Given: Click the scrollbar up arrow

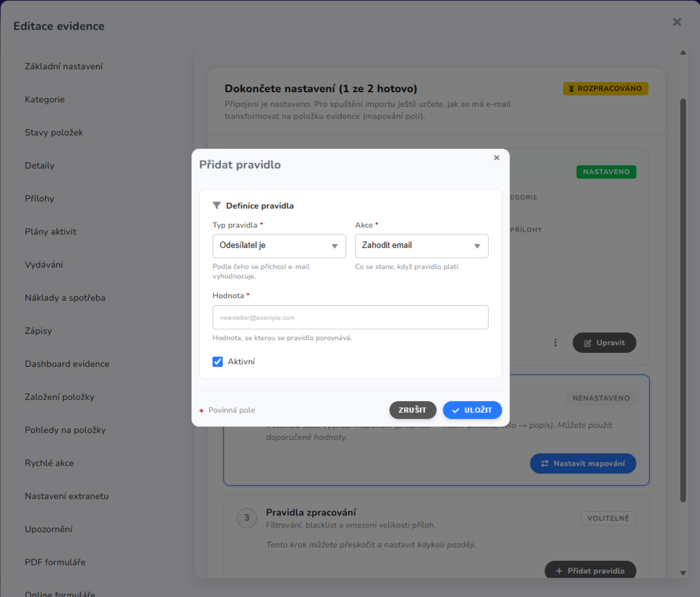Looking at the screenshot, I should click(x=683, y=52).
